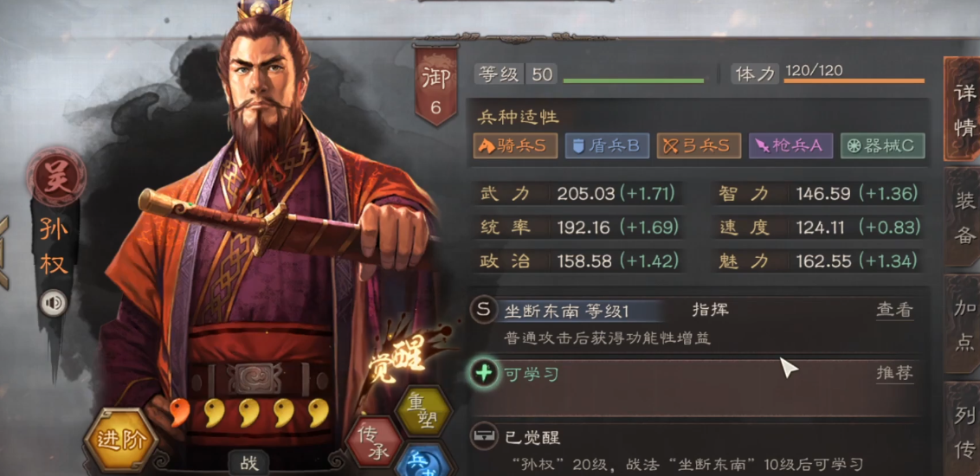Select the 骑兵S troop type badge

[x=515, y=145]
